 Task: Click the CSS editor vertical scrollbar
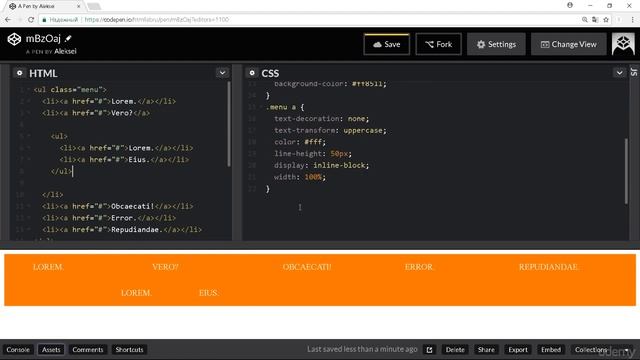tap(626, 171)
